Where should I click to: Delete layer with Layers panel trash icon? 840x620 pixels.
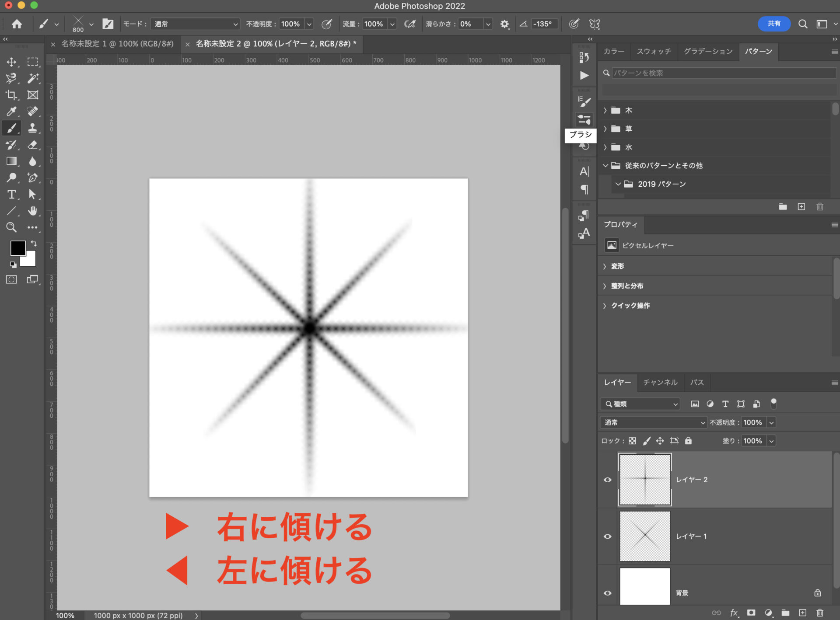pyautogui.click(x=820, y=613)
